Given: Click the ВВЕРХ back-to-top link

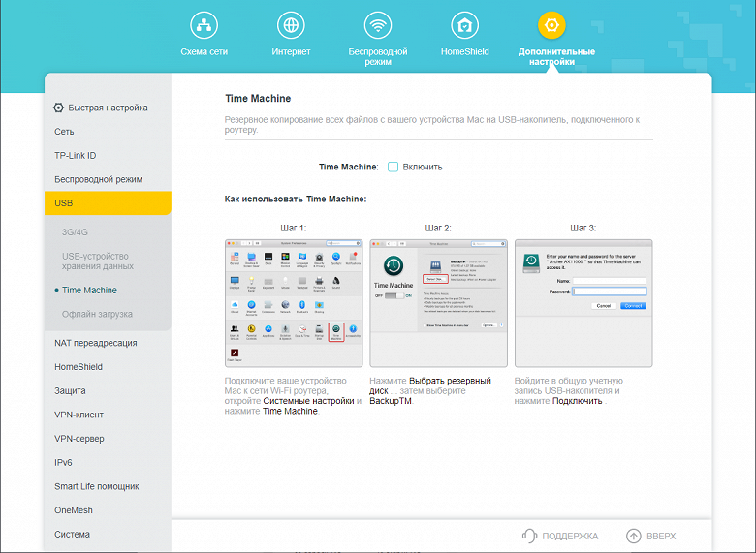Looking at the screenshot, I should coord(661,537).
